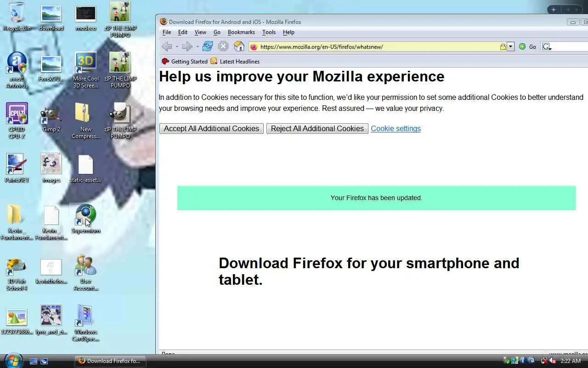Click the Reload page icon in Firefox
Image resolution: width=588 pixels, height=368 pixels.
(x=208, y=46)
